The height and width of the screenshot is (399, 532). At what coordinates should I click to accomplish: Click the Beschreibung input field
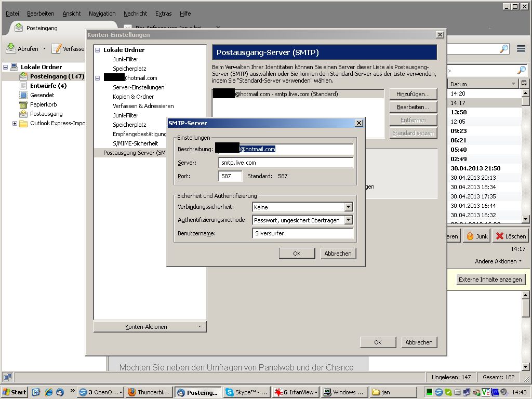[285, 149]
